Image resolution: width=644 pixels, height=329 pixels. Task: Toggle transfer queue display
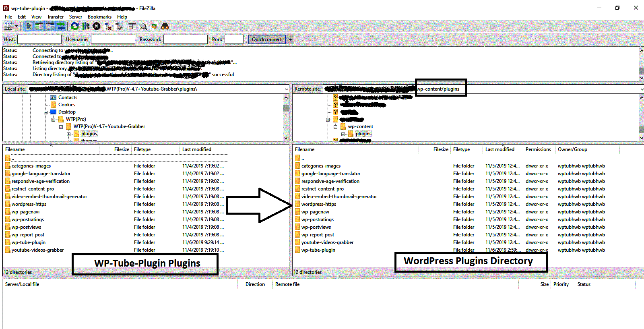click(x=61, y=27)
